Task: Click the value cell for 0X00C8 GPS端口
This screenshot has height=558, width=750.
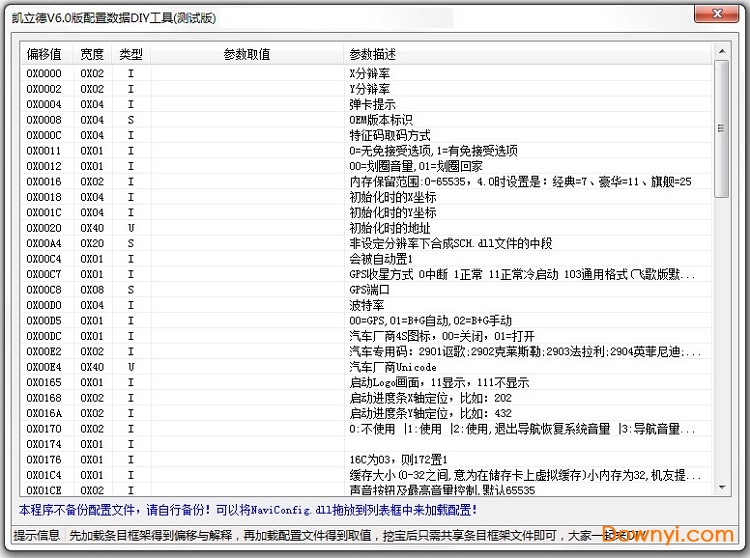Action: coord(246,290)
